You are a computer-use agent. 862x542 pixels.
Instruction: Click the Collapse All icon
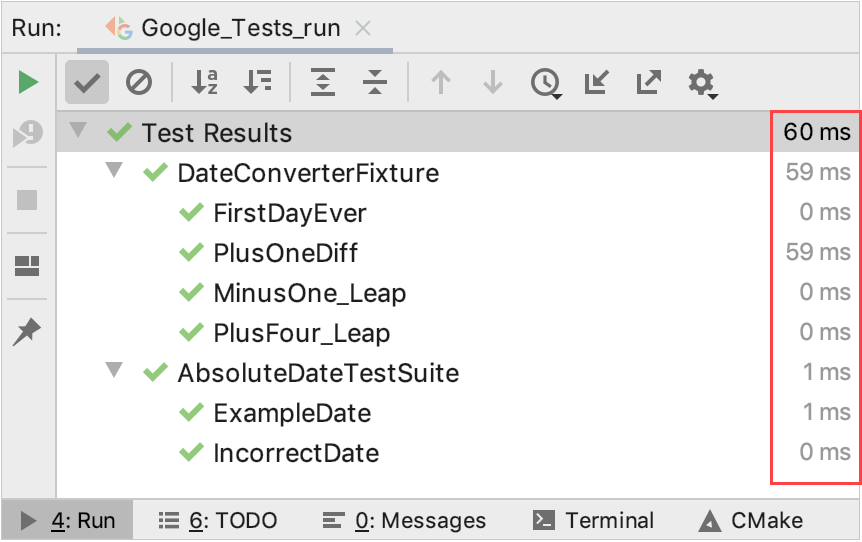tap(375, 82)
